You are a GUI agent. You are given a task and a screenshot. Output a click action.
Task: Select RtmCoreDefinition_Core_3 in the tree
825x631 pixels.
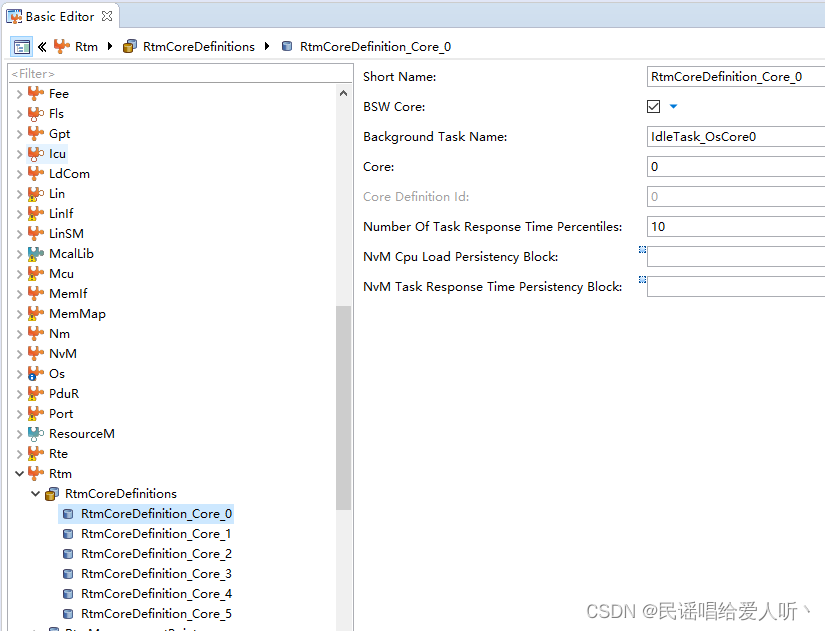pos(156,573)
